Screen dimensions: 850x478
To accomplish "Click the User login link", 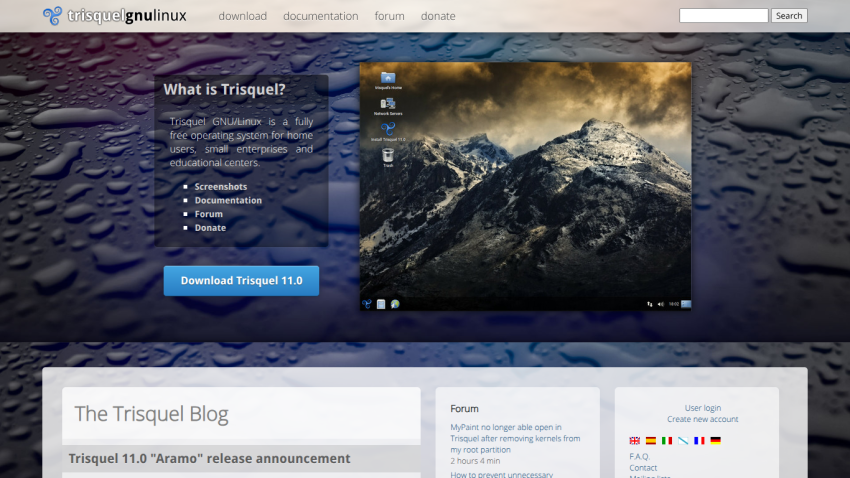I will pos(703,408).
